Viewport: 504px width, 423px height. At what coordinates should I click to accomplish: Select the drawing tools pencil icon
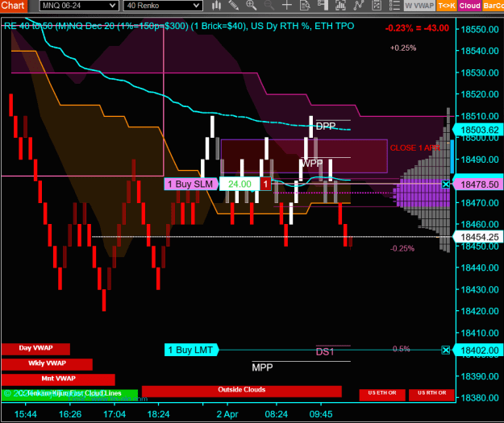coord(234,6)
